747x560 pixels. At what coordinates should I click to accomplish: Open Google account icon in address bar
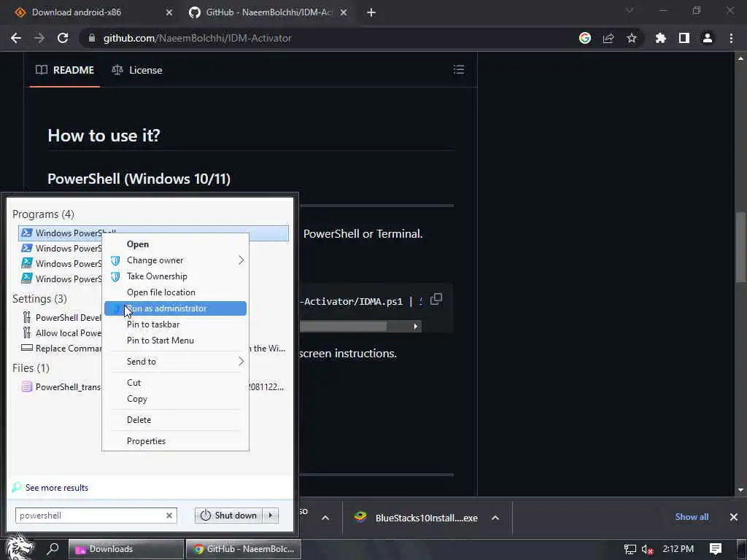584,38
